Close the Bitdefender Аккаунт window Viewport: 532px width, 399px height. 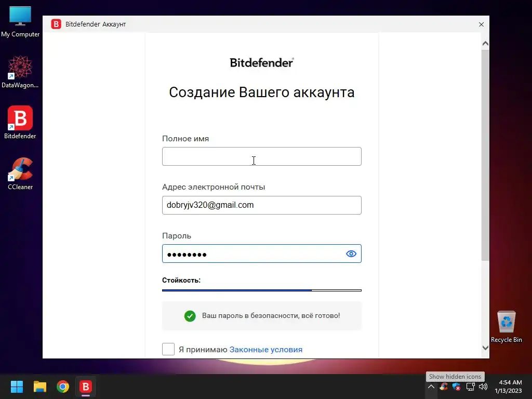[x=481, y=24]
